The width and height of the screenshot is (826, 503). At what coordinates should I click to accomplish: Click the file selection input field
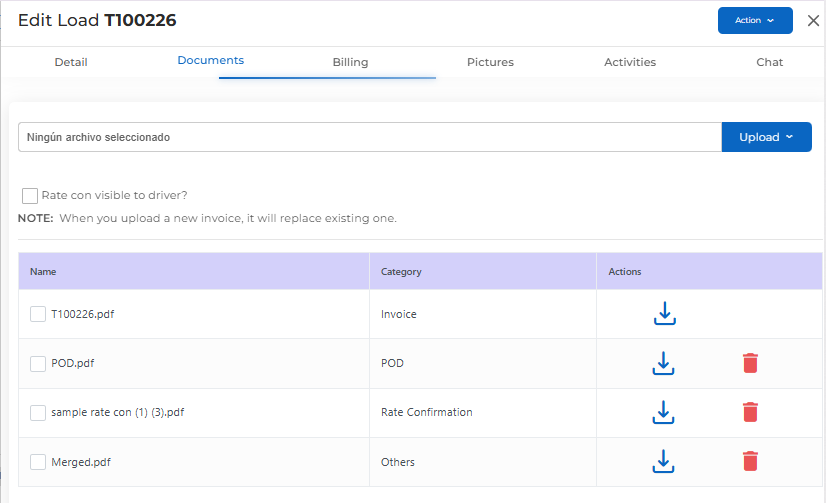click(x=369, y=137)
